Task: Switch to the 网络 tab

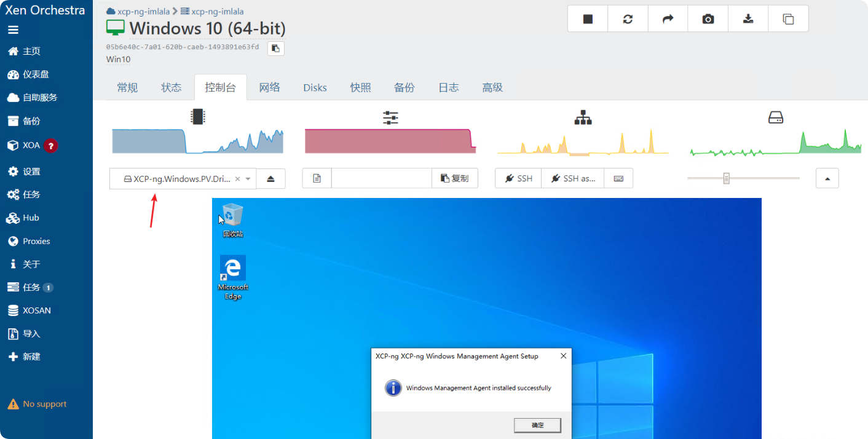Action: tap(269, 87)
